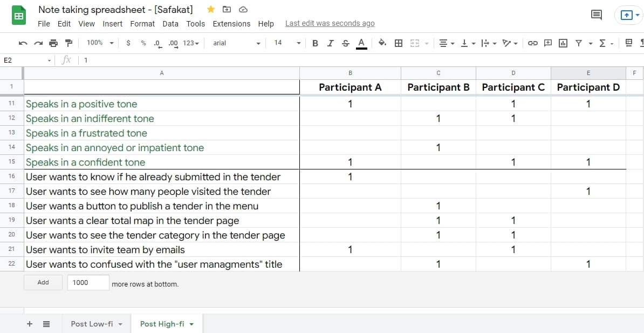Toggle bold formatting
The width and height of the screenshot is (644, 333).
click(x=315, y=43)
